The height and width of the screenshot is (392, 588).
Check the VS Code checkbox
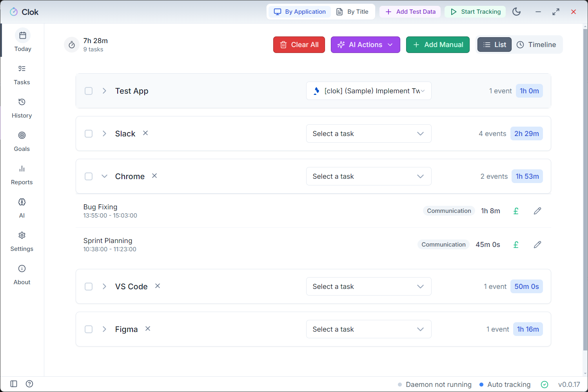[89, 287]
